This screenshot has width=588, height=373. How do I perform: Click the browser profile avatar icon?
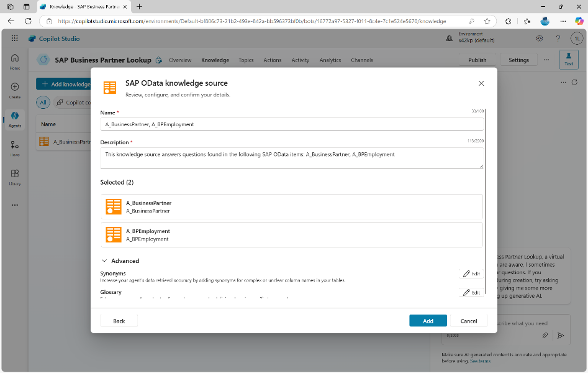[x=545, y=21]
